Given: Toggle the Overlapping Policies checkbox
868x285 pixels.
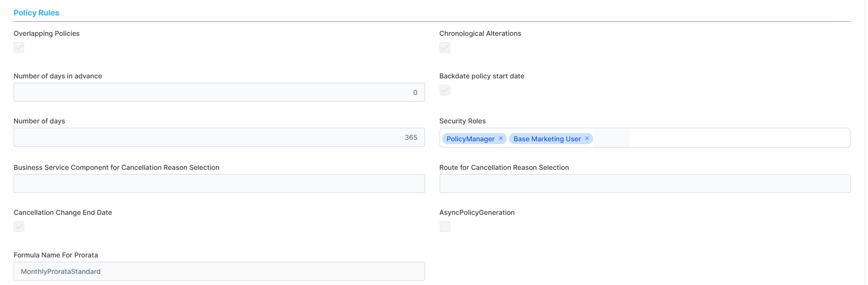Looking at the screenshot, I should point(19,47).
